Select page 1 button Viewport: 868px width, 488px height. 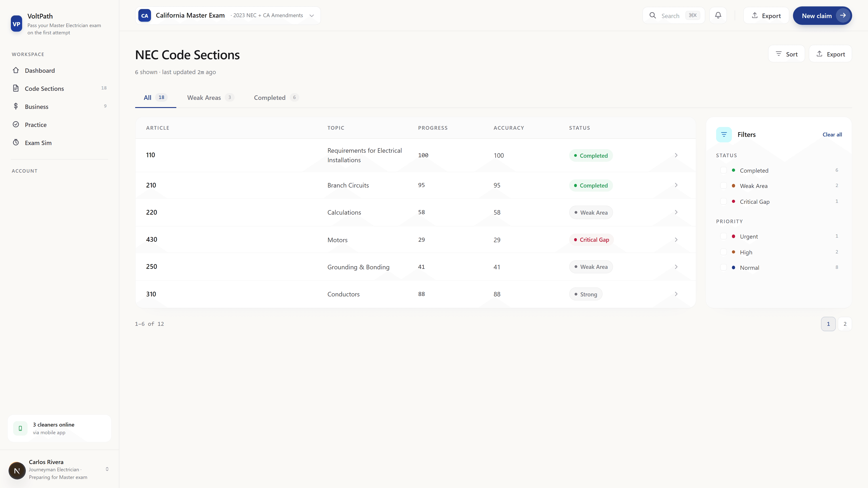828,324
